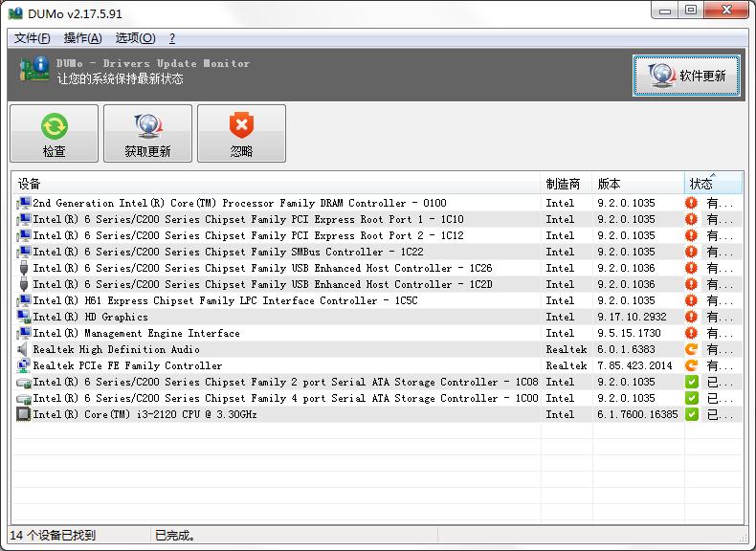This screenshot has height=551, width=756.
Task: Click the 获取更新 (Get updates) button
Action: [x=147, y=133]
